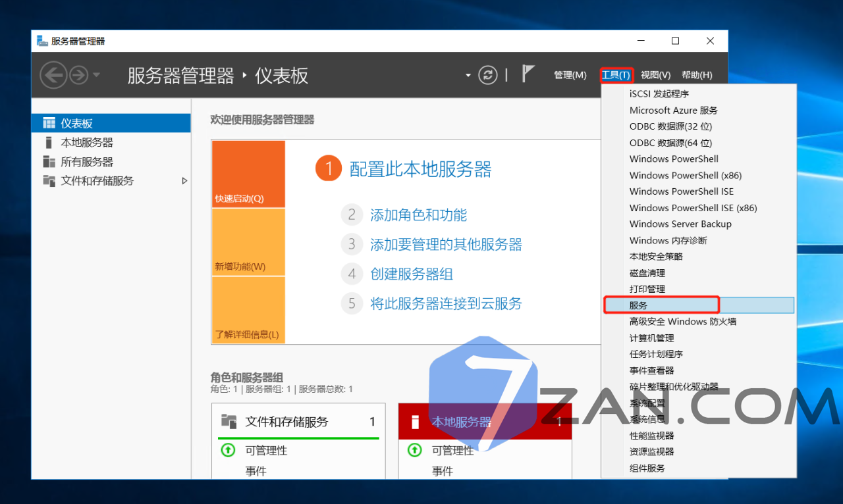Viewport: 843px width, 504px height.
Task: Open 服务 from Tools menu
Action: point(699,305)
